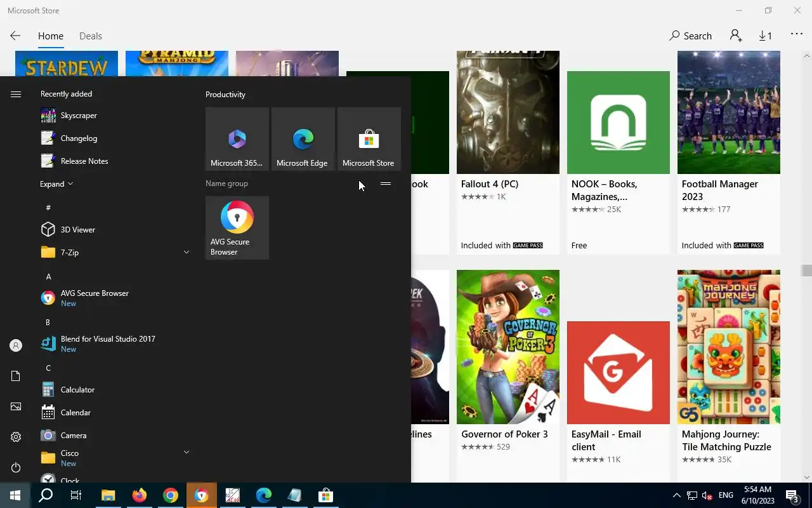The width and height of the screenshot is (812, 508).
Task: Open Microsoft Edge from the taskbar
Action: [x=263, y=495]
